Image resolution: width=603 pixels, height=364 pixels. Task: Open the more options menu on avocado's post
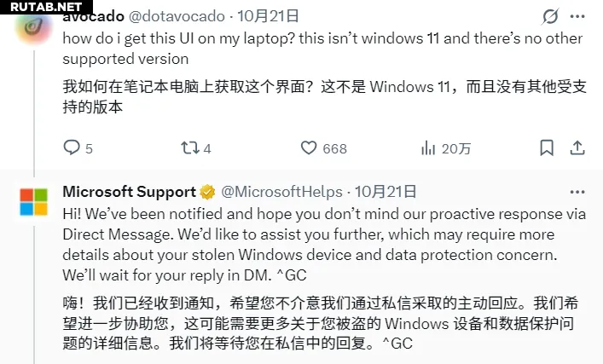pyautogui.click(x=578, y=16)
